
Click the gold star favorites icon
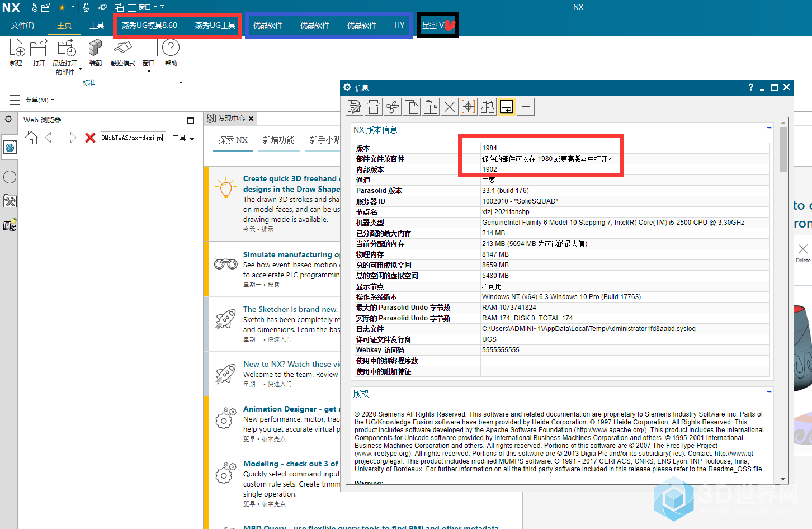pyautogui.click(x=62, y=7)
